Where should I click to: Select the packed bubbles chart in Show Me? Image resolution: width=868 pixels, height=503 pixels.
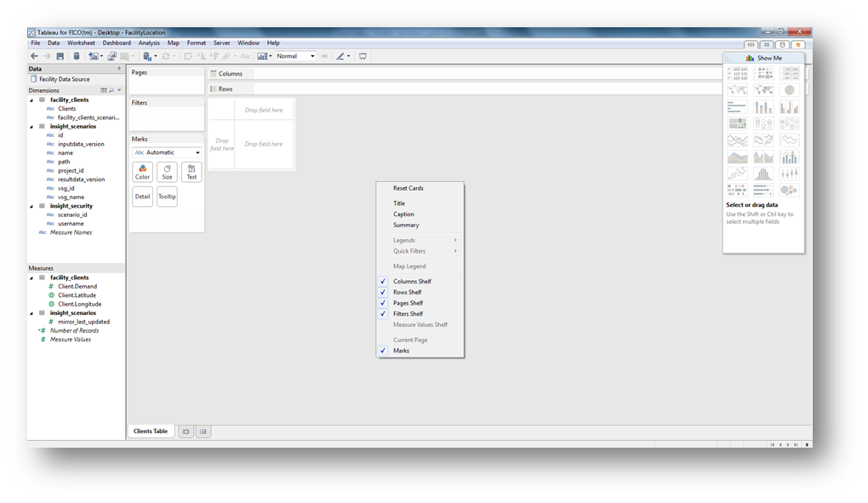(789, 191)
